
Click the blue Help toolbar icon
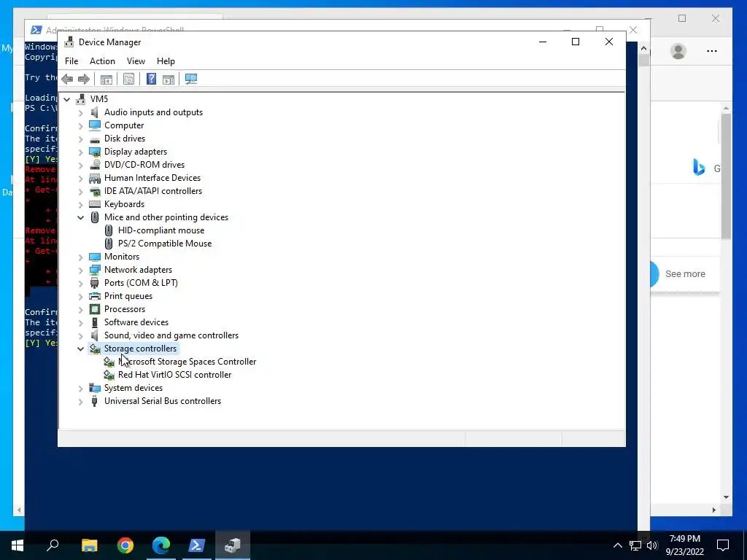click(151, 79)
